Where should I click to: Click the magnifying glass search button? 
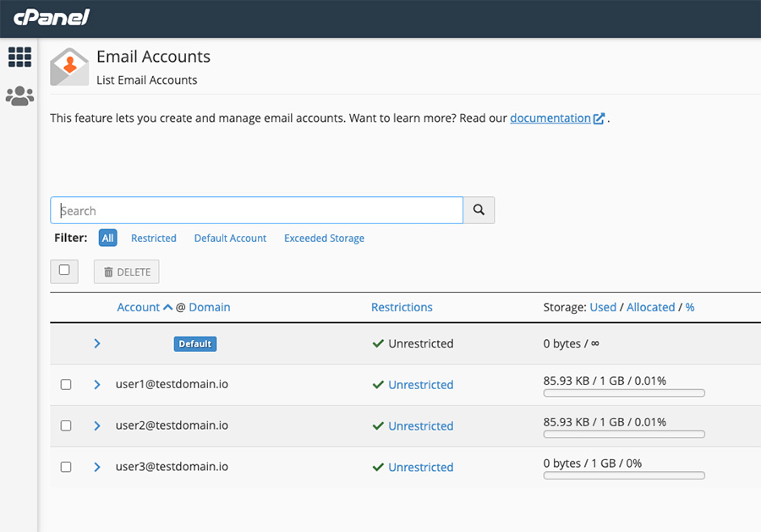pyautogui.click(x=479, y=211)
